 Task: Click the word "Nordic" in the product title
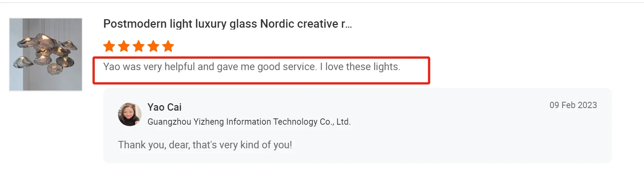[x=277, y=24]
